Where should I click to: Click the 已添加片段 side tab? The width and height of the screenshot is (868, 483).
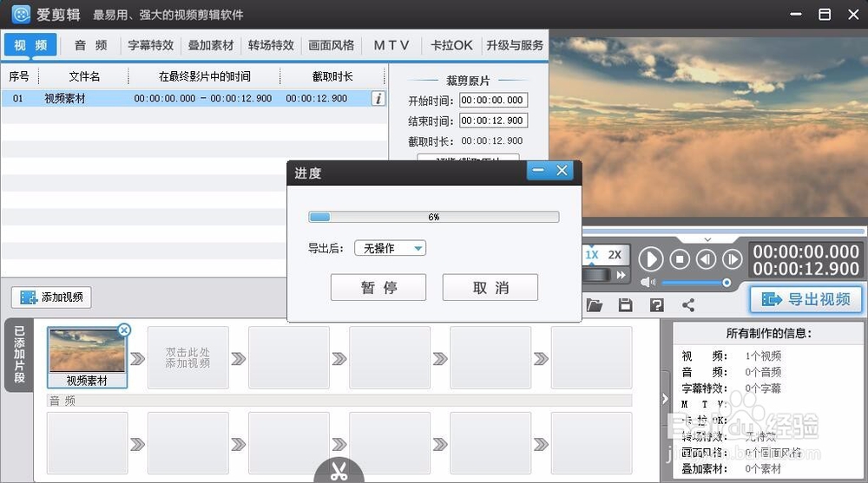click(x=19, y=355)
